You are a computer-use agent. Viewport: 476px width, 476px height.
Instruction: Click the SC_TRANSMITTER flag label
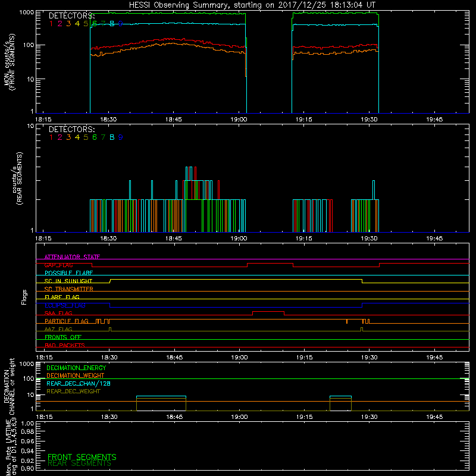[x=69, y=289]
